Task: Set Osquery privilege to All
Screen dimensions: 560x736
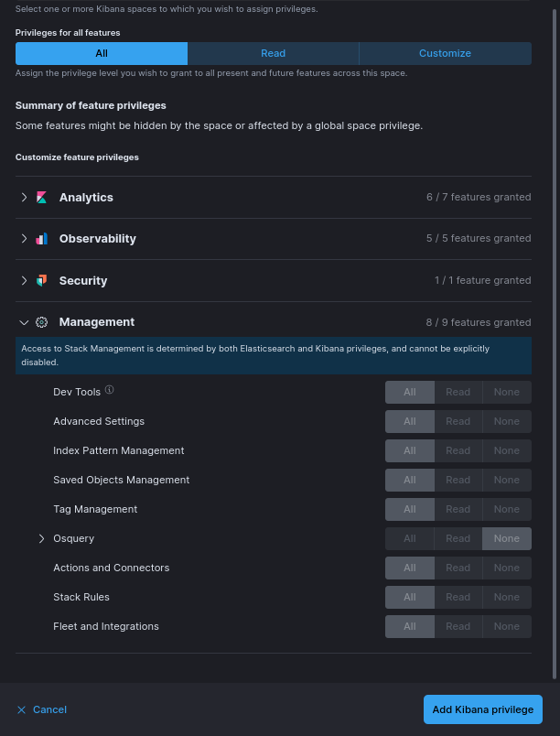Action: [x=409, y=538]
